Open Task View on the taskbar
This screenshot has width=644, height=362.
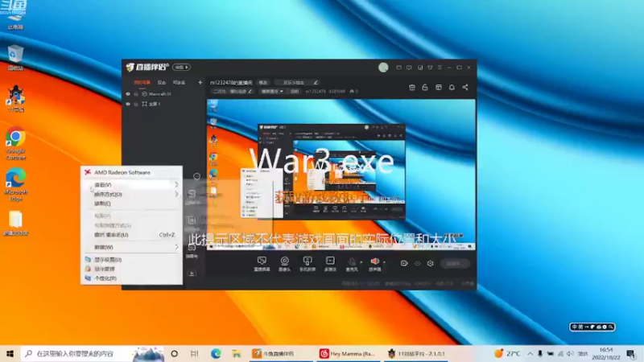click(194, 353)
